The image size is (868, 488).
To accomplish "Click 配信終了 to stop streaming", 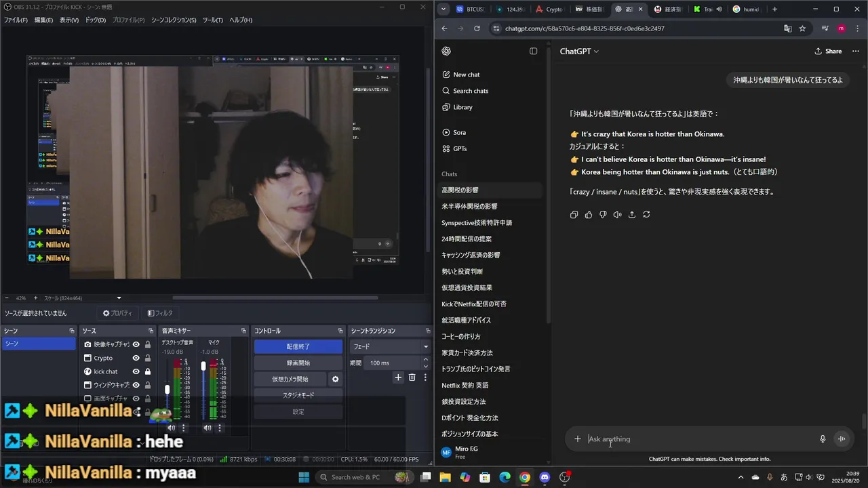I will point(298,346).
